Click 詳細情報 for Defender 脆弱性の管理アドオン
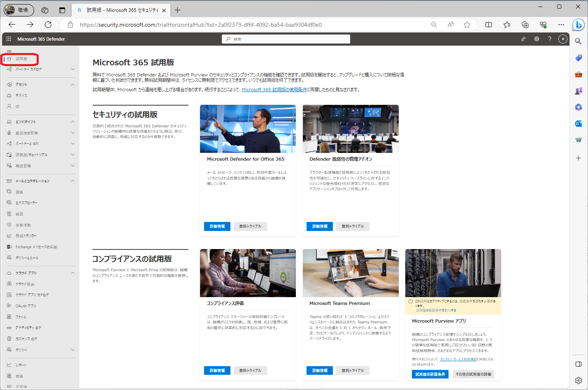This screenshot has width=588, height=390. pyautogui.click(x=320, y=226)
